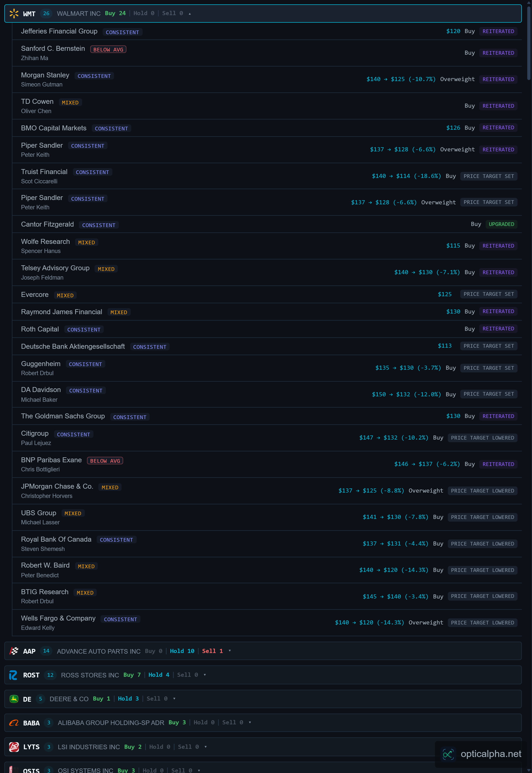Expand the BABA Alibaba row
Viewport: 532px width, 773px height.
[x=250, y=722]
